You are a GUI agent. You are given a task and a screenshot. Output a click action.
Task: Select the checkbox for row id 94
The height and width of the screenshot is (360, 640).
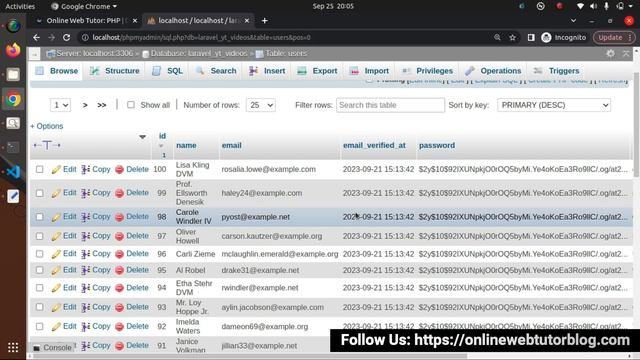coord(40,288)
